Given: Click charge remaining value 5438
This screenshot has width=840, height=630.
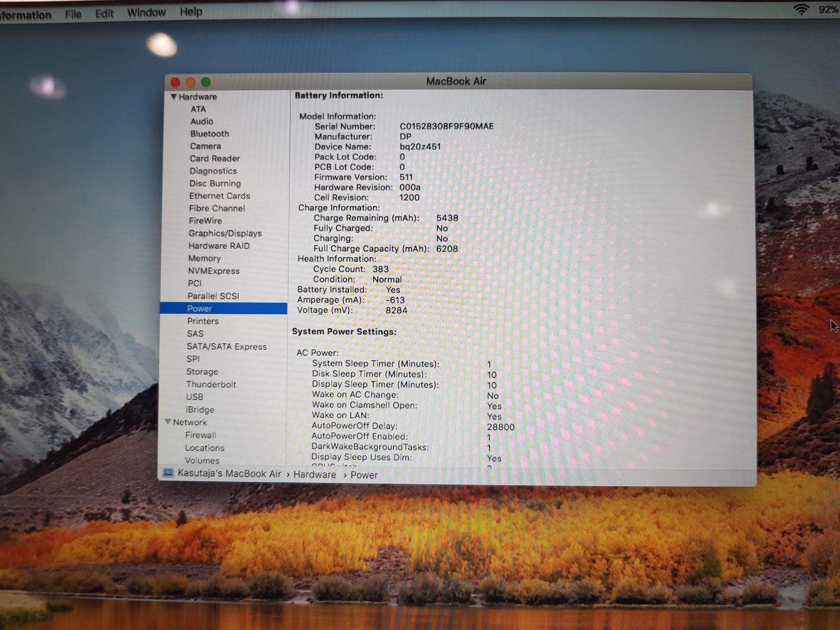Looking at the screenshot, I should tap(447, 218).
